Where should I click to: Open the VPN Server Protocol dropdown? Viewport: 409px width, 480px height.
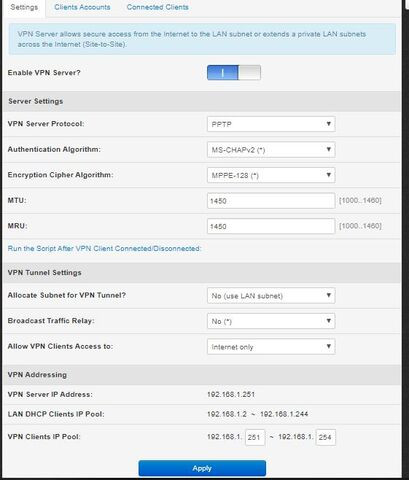pos(271,124)
